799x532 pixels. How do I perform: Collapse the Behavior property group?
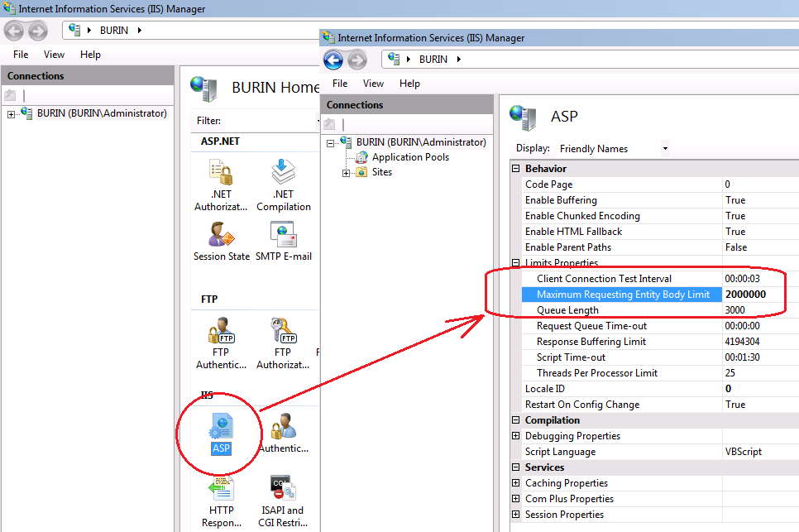coord(515,168)
